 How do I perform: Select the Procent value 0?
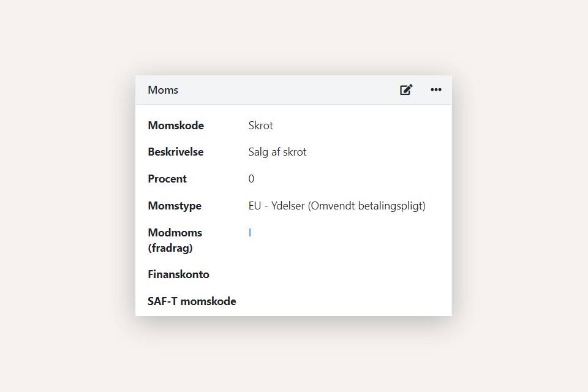[x=251, y=179]
